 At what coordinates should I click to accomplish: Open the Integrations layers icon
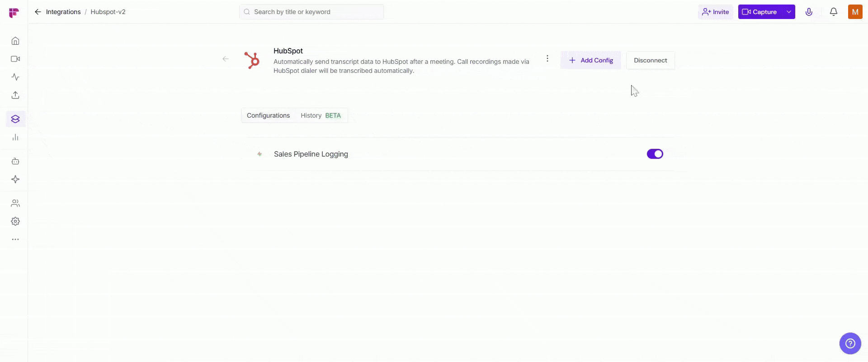15,119
